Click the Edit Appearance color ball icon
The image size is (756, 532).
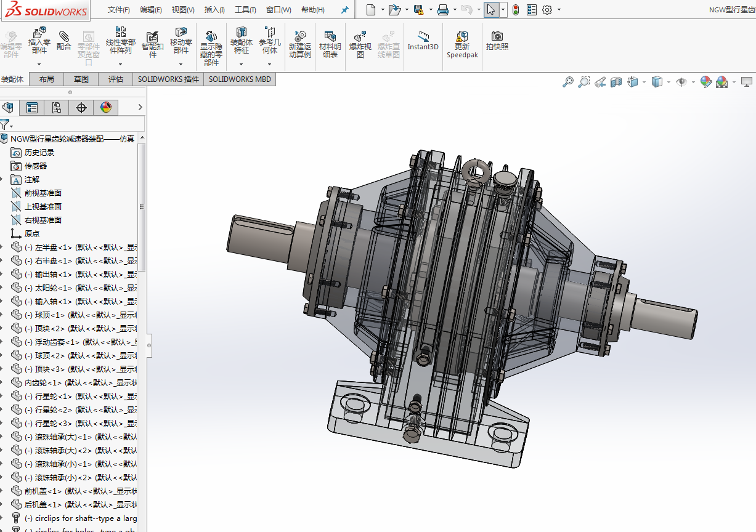pos(706,82)
